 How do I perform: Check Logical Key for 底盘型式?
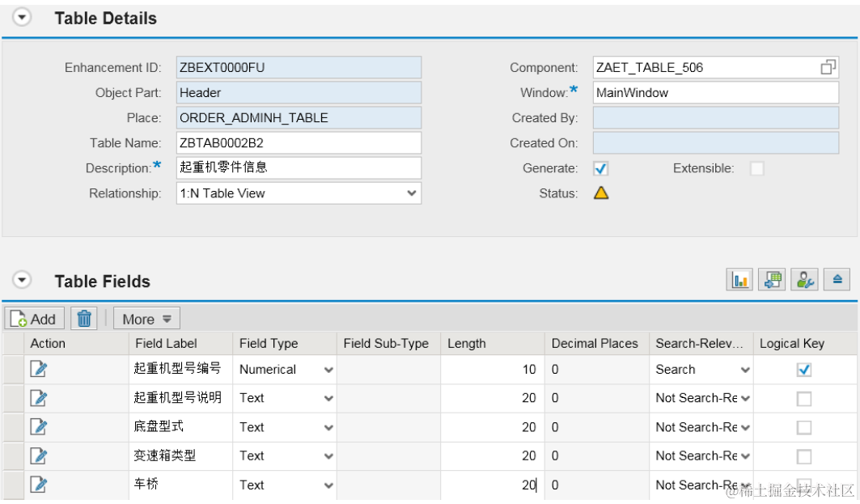pyautogui.click(x=804, y=427)
